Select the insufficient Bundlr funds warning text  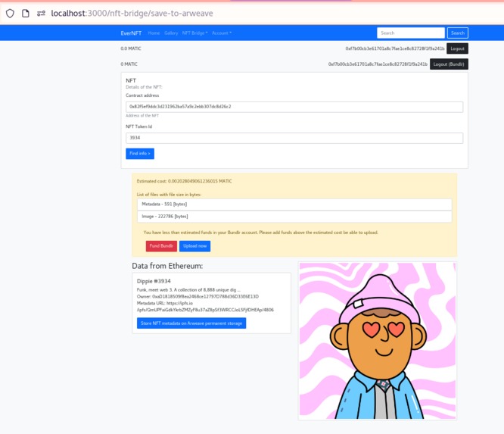tap(260, 233)
